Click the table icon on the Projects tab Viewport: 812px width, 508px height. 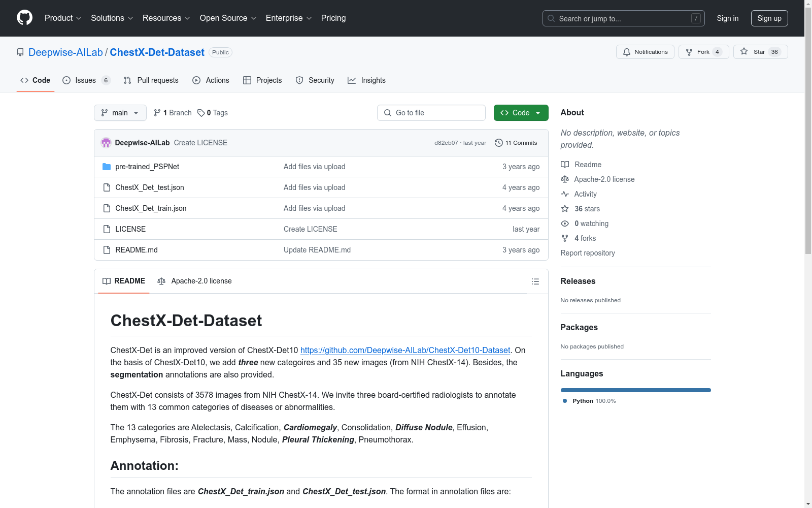tap(247, 80)
